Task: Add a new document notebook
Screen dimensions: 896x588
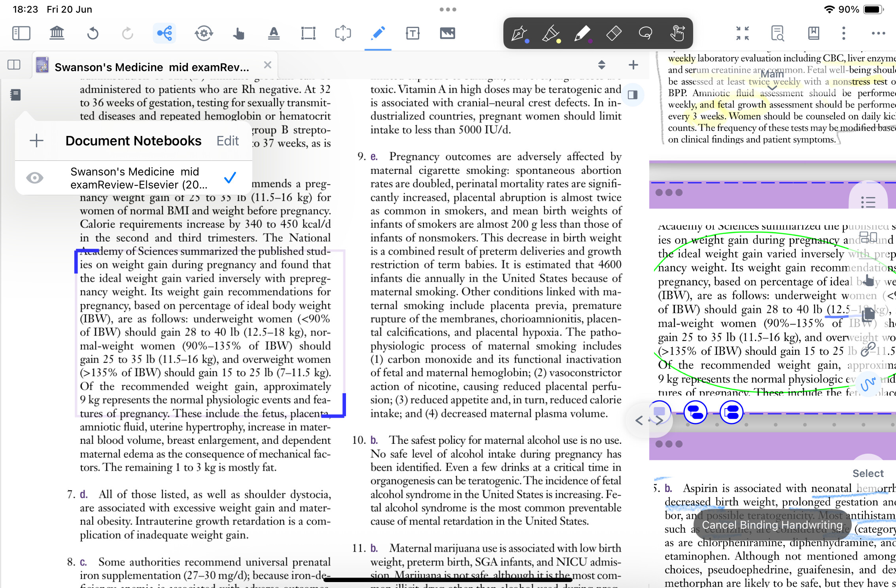Action: coord(36,140)
